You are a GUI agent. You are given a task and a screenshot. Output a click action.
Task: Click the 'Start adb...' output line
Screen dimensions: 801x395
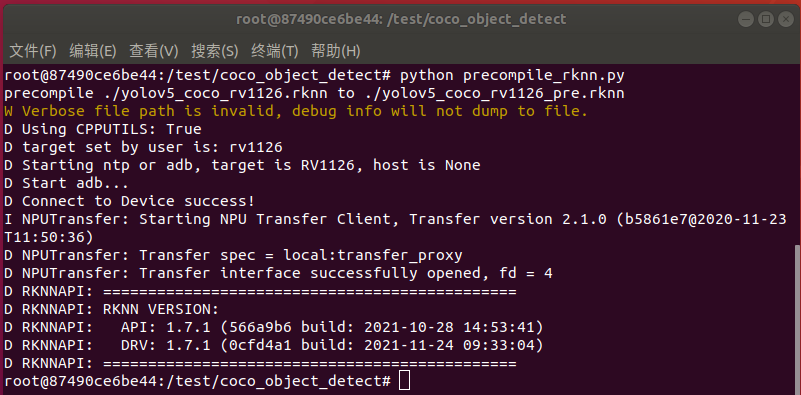[66, 183]
